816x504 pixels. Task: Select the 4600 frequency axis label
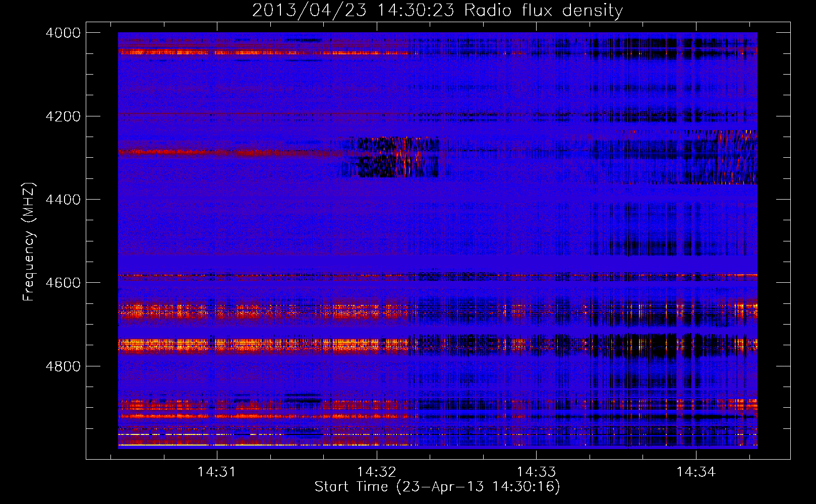(63, 283)
